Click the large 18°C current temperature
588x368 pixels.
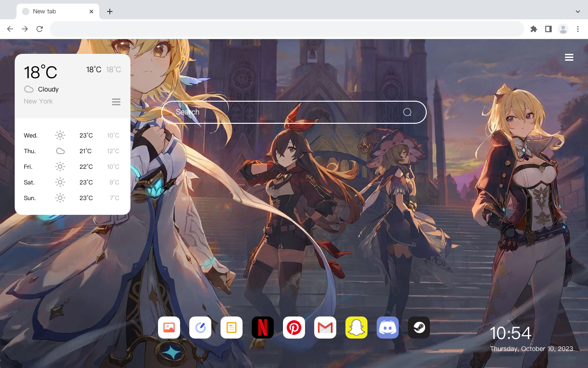click(x=40, y=72)
